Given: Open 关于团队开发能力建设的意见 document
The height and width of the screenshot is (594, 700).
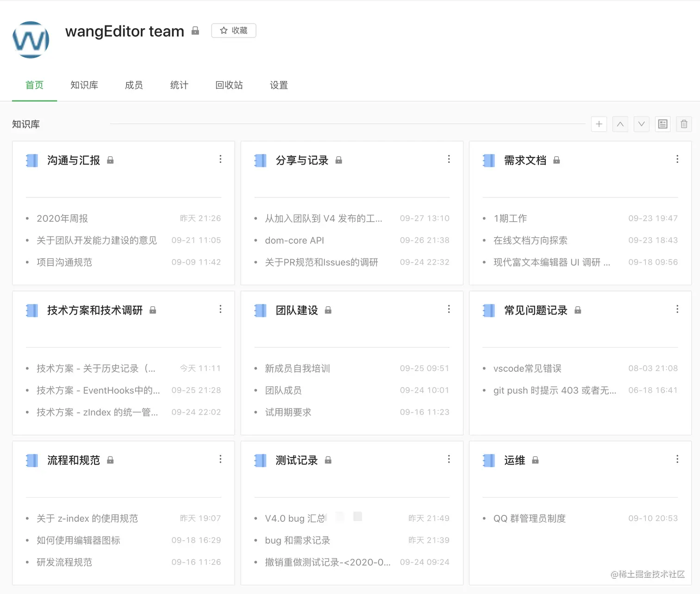Looking at the screenshot, I should click(x=97, y=241).
